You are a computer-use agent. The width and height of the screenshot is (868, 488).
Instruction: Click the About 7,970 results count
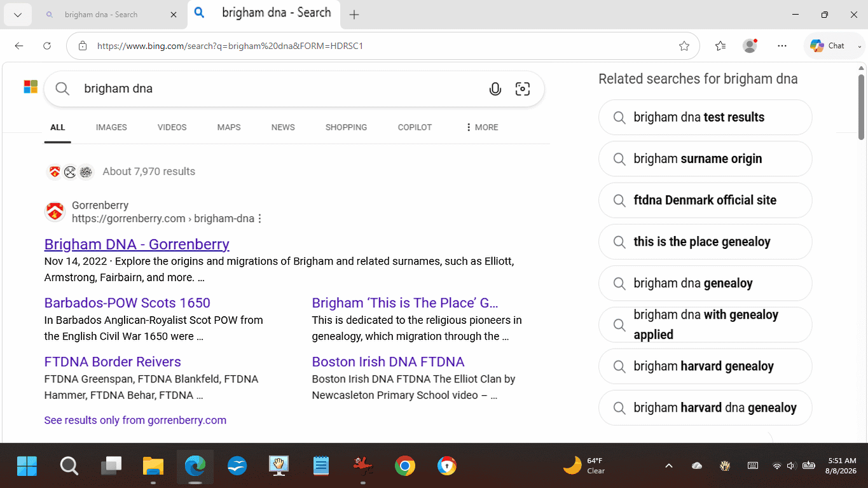(149, 171)
